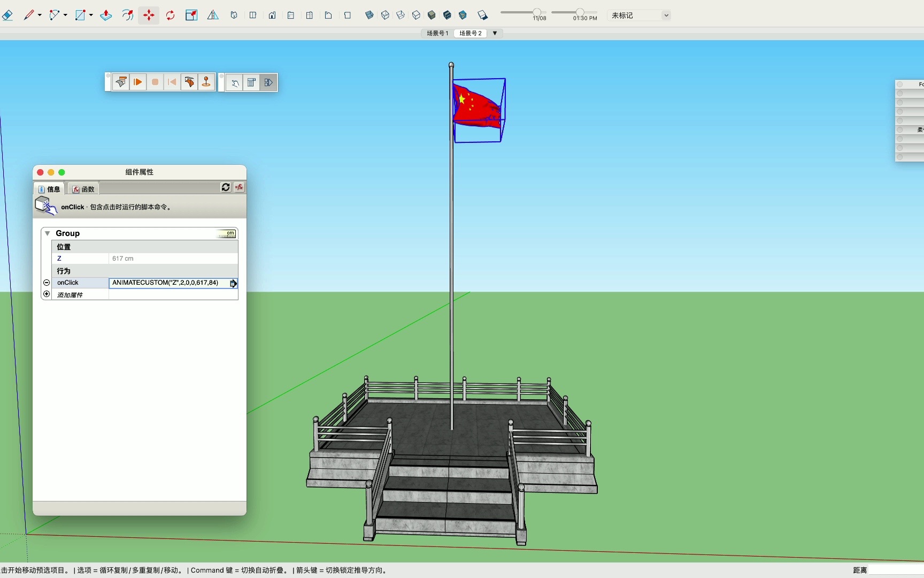
Task: Toggle the cm units ruler
Action: [226, 234]
